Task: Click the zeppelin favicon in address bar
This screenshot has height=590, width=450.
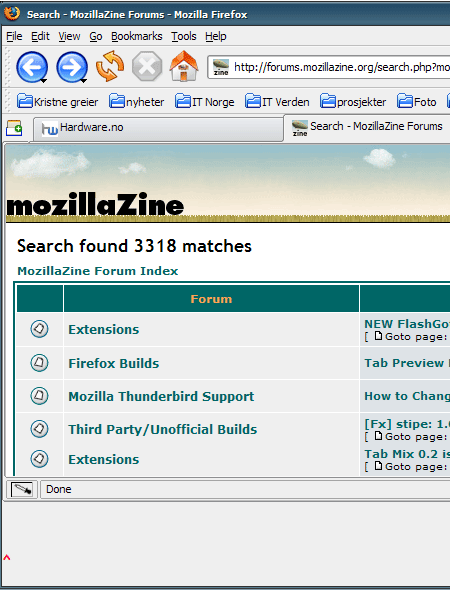Action: [221, 67]
